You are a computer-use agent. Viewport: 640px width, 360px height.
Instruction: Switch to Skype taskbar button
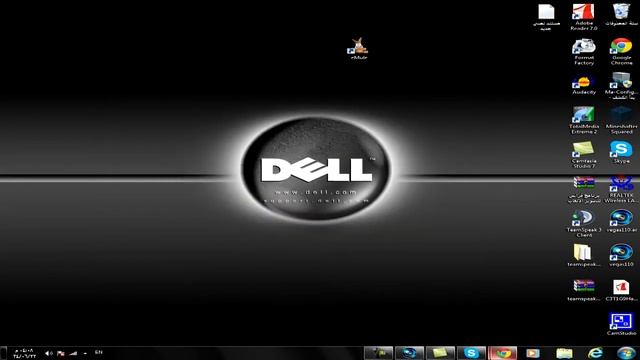point(471,353)
